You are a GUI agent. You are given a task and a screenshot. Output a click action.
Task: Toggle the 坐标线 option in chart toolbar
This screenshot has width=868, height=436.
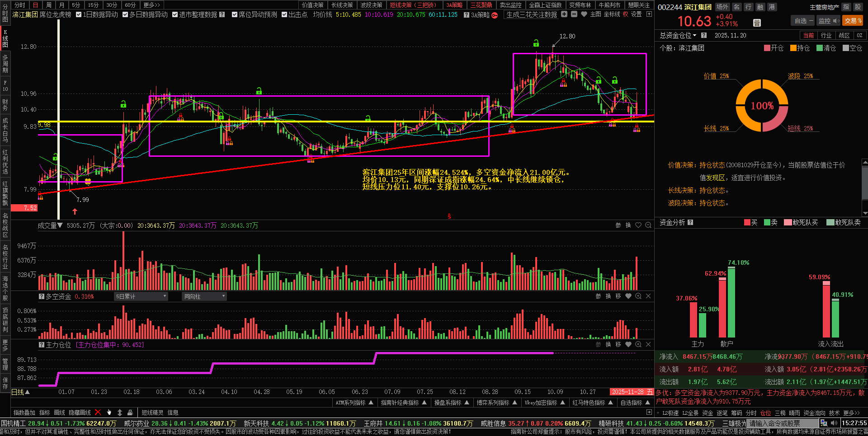tap(612, 14)
